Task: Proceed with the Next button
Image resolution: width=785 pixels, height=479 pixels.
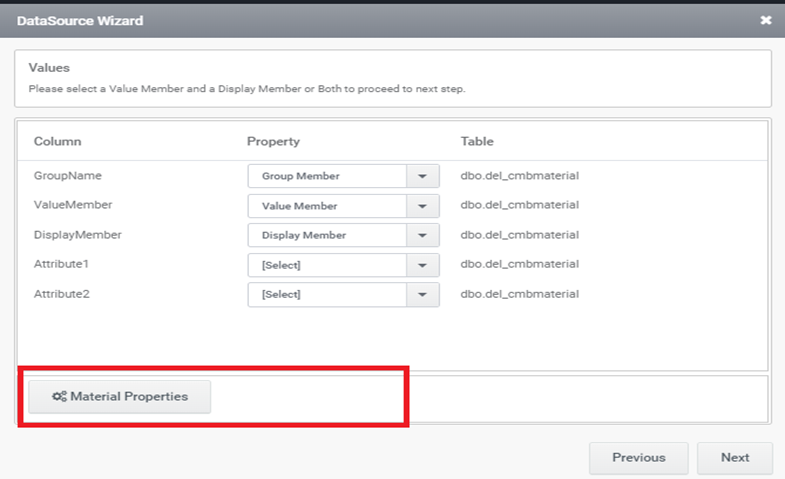Action: pyautogui.click(x=734, y=457)
